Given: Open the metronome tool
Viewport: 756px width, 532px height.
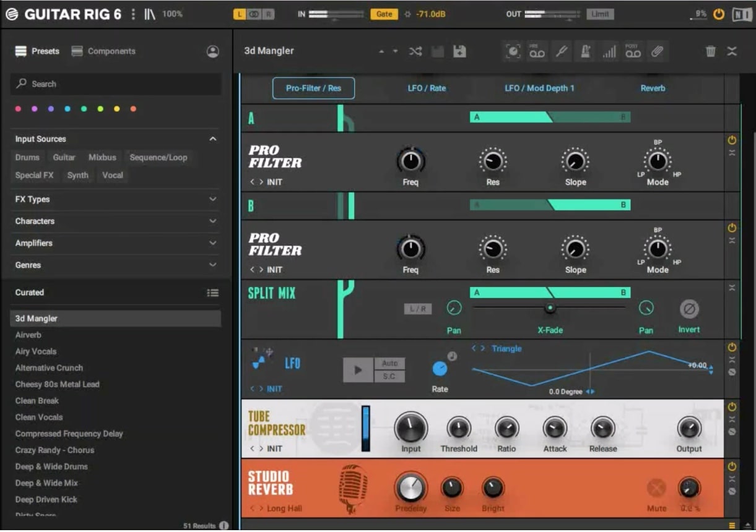Looking at the screenshot, I should 585,52.
